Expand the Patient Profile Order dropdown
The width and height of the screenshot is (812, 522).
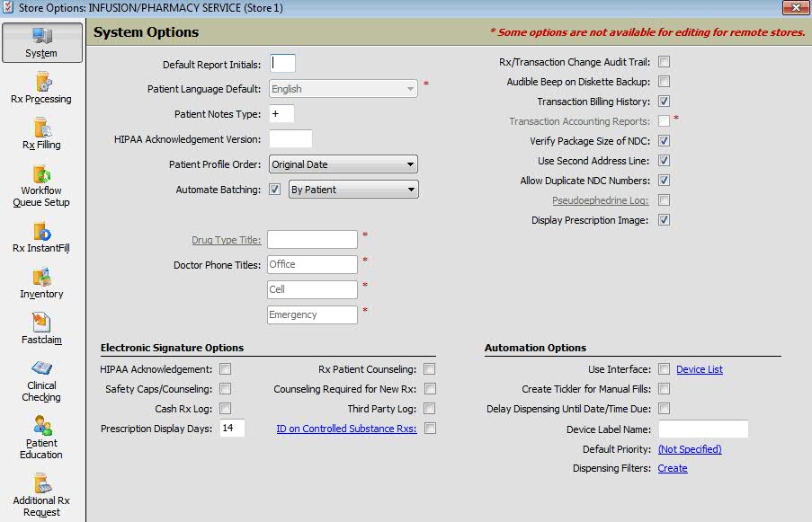click(344, 164)
